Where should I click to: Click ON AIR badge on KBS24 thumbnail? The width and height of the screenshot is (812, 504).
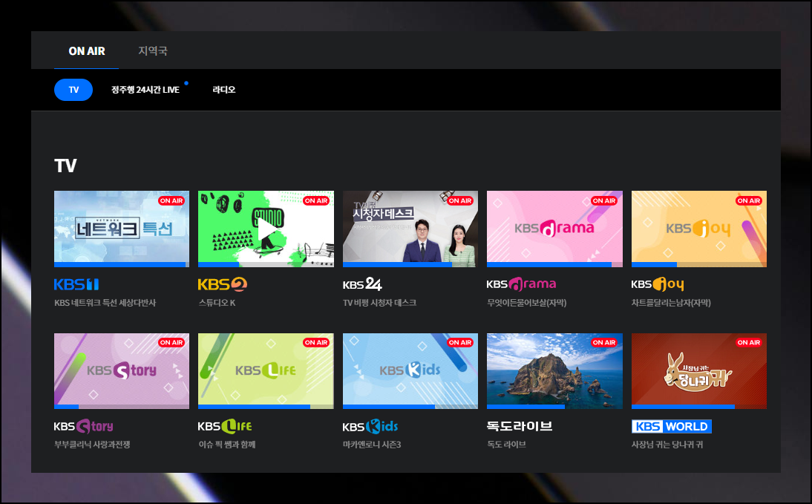460,200
